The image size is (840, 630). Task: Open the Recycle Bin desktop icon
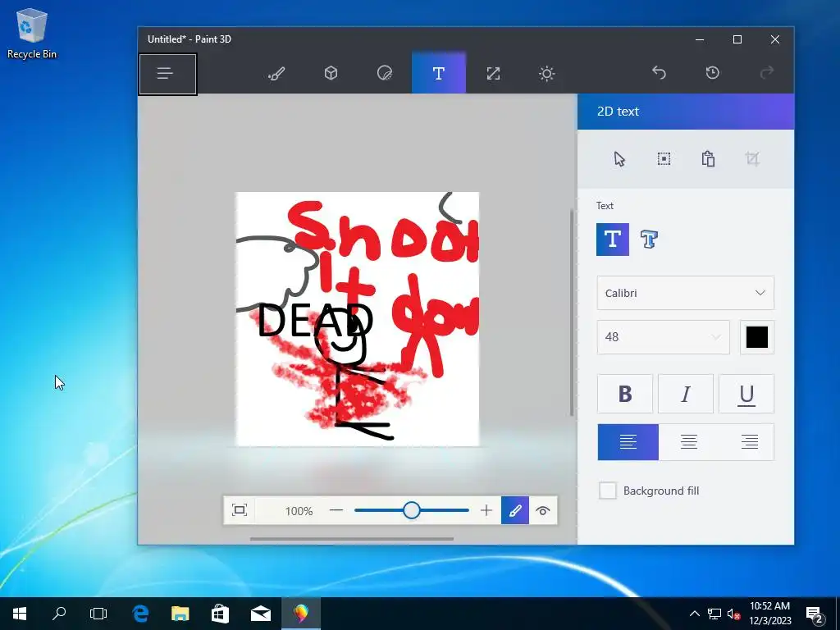click(32, 33)
